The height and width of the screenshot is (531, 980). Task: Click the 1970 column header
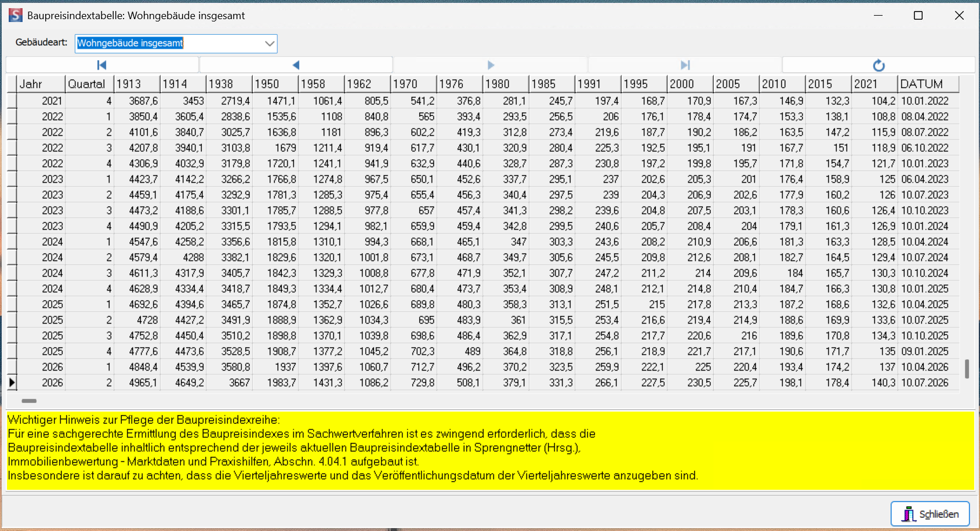(413, 84)
